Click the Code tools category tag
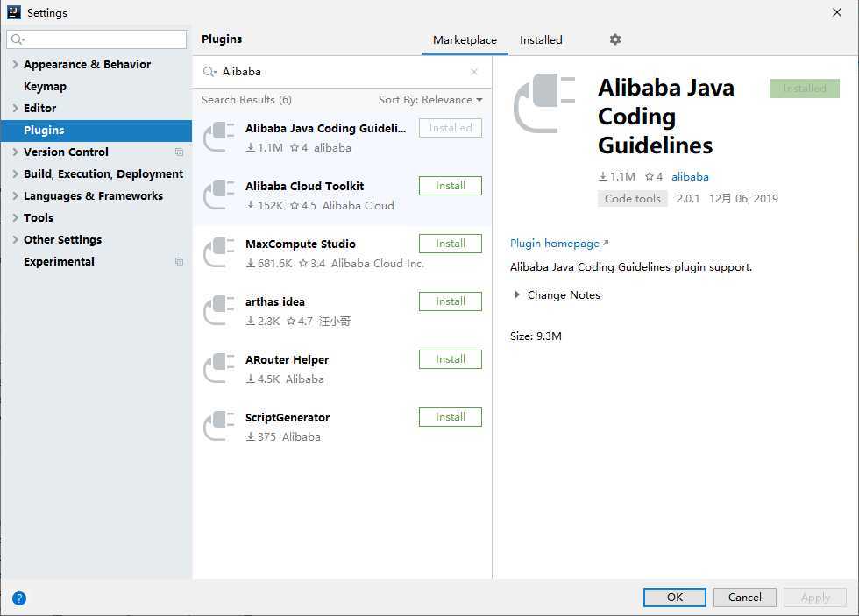Image resolution: width=859 pixels, height=616 pixels. tap(632, 198)
